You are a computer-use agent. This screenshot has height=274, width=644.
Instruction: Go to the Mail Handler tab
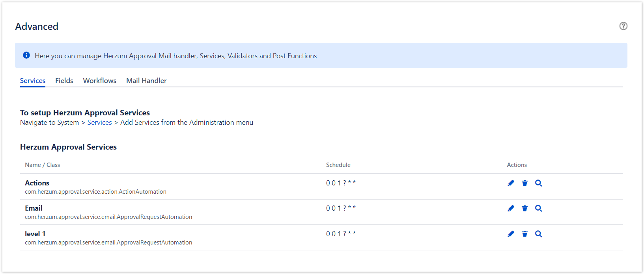(x=146, y=81)
